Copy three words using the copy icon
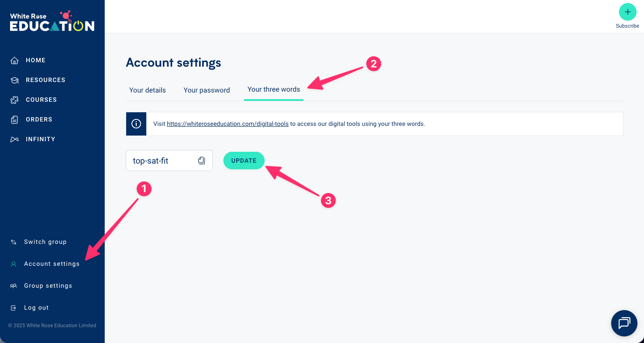Screen dimensions: 644x343 tap(202, 161)
